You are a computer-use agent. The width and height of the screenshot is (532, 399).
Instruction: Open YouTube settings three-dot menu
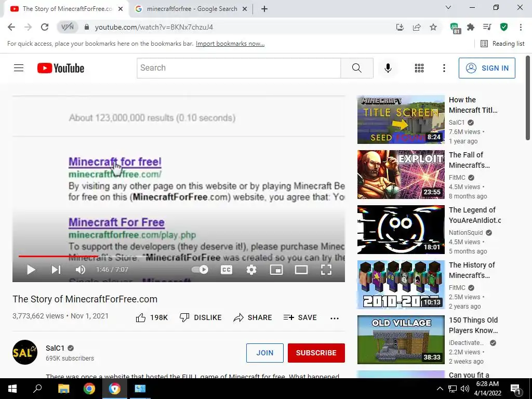point(444,68)
